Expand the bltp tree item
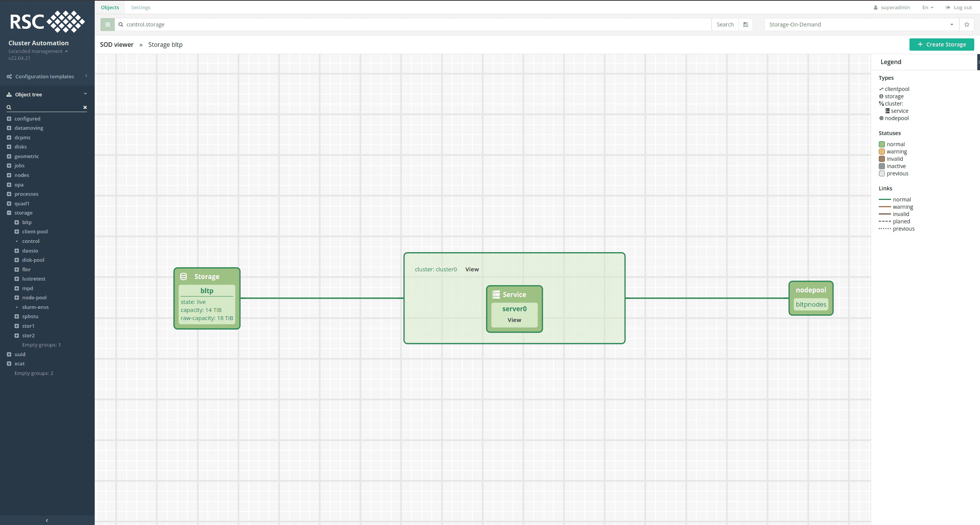The width and height of the screenshot is (980, 525). click(16, 222)
